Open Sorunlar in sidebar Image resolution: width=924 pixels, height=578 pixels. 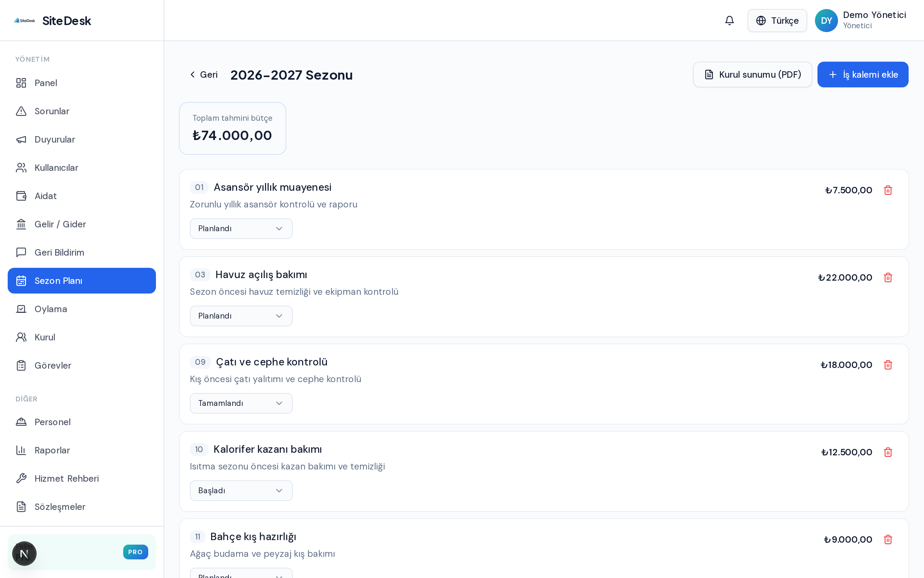(82, 111)
